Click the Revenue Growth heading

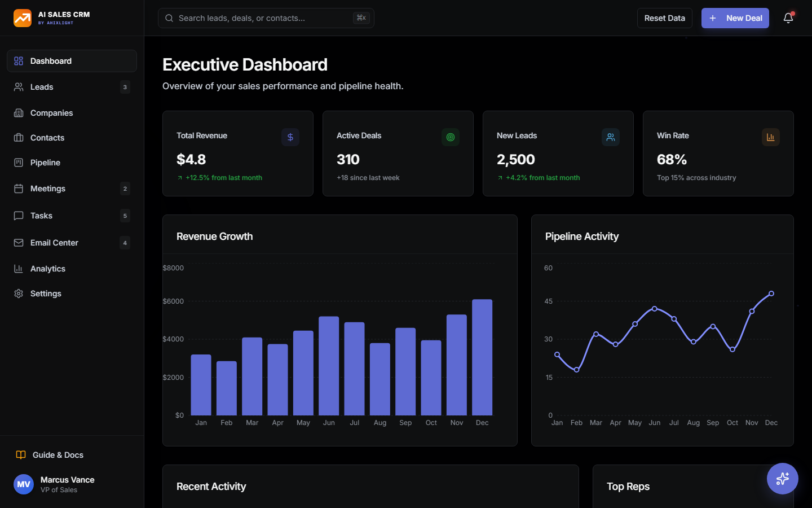pos(215,237)
